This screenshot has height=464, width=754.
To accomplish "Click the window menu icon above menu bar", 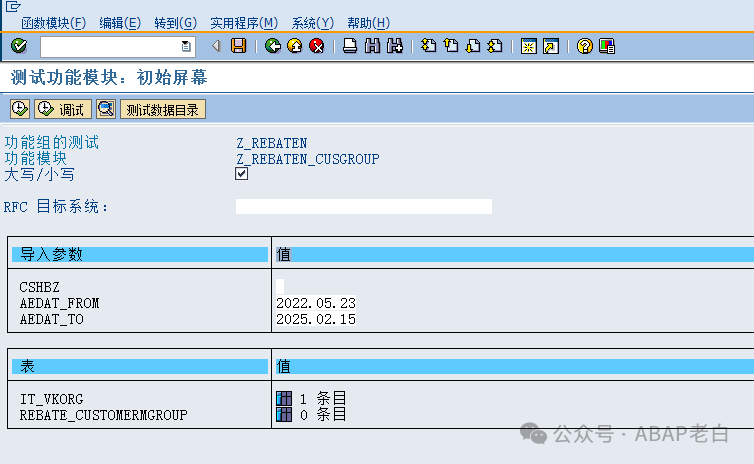I will point(13,6).
